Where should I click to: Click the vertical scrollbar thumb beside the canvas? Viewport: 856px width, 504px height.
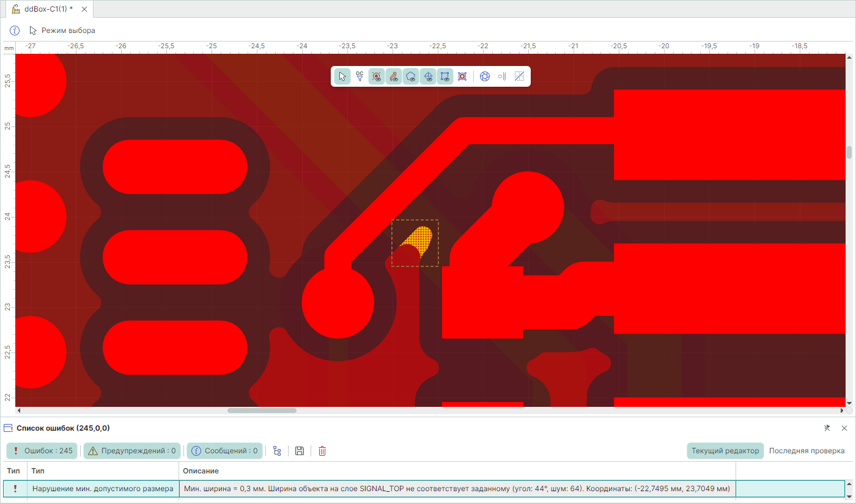coord(849,152)
